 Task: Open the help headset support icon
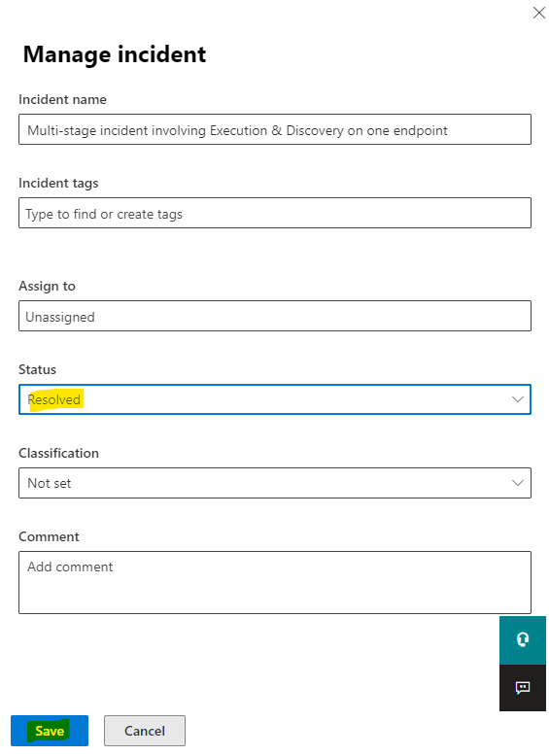[x=523, y=639]
